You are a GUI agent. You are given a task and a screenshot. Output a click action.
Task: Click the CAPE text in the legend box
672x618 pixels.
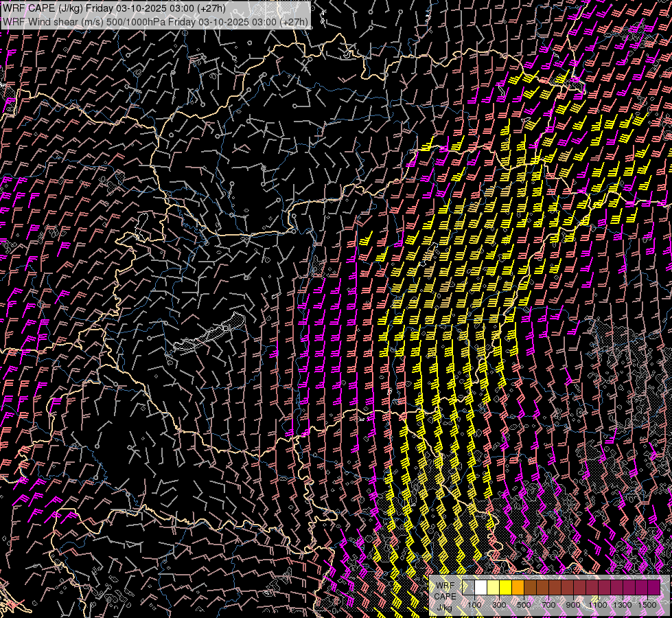coord(444,596)
